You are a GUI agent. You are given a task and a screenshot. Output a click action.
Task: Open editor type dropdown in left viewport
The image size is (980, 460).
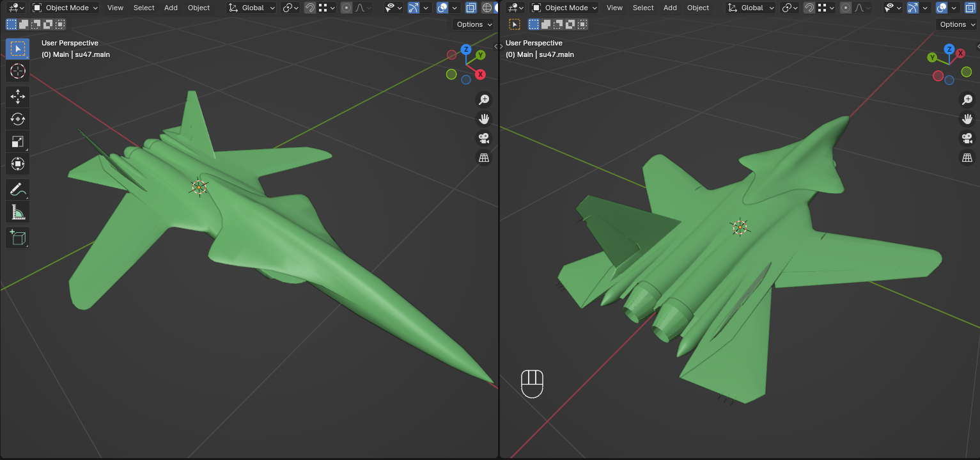(x=17, y=8)
